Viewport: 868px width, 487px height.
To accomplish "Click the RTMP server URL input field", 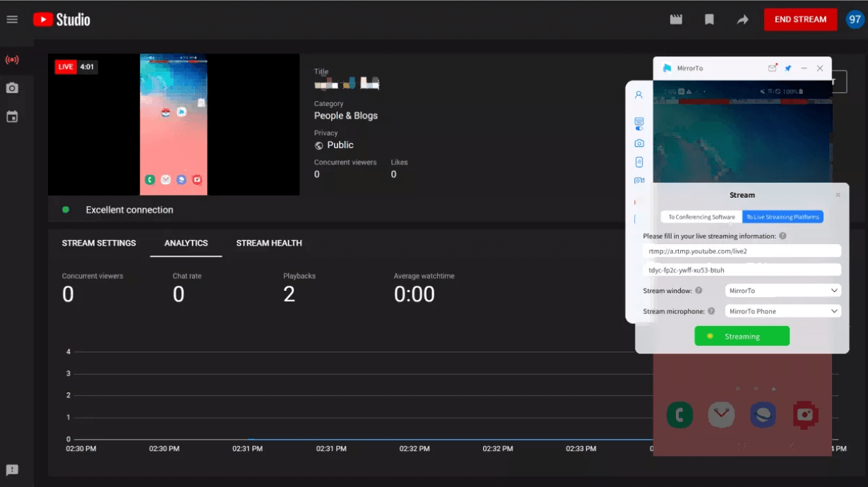I will (x=742, y=251).
